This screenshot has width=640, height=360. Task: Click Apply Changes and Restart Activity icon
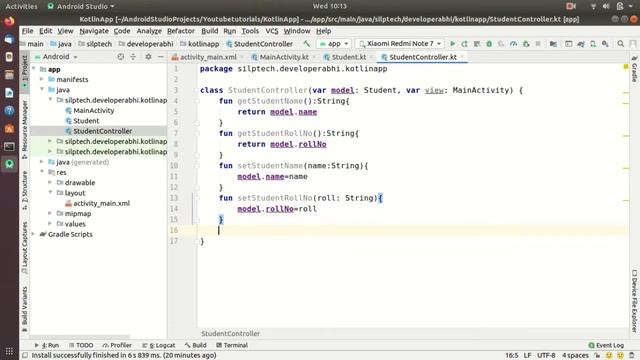(464, 44)
